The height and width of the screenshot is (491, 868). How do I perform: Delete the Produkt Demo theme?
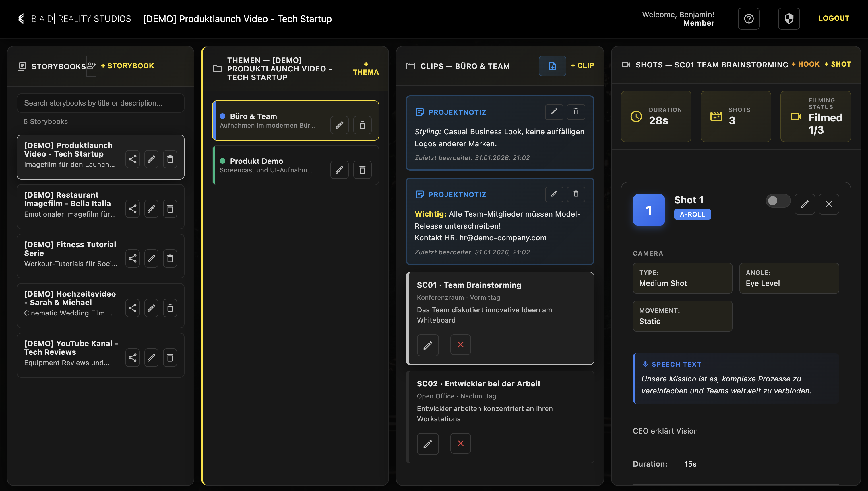click(362, 169)
